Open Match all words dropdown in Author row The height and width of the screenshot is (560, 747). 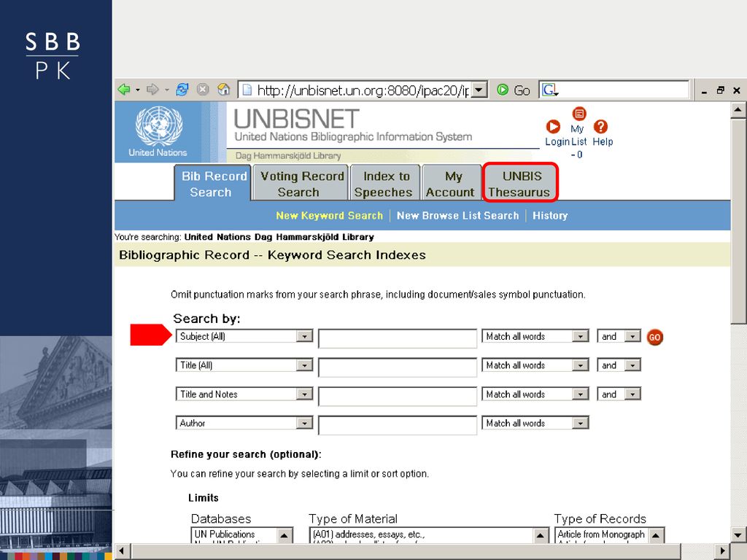click(580, 424)
